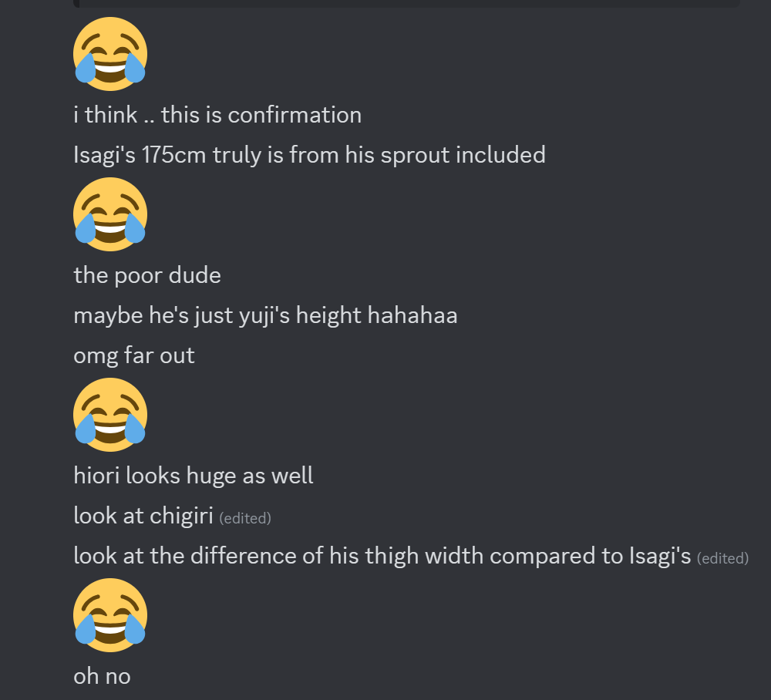Click the laughing emoji above 'i think' message
Viewport: 771px width, 700px height.
point(110,54)
